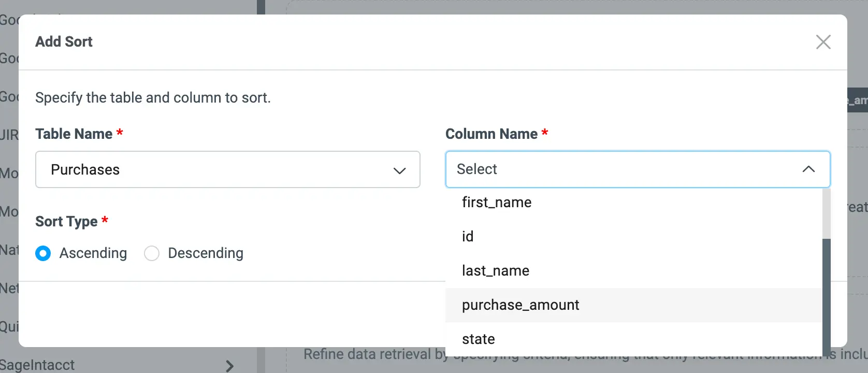Click the Column Name Select field

tap(621, 169)
